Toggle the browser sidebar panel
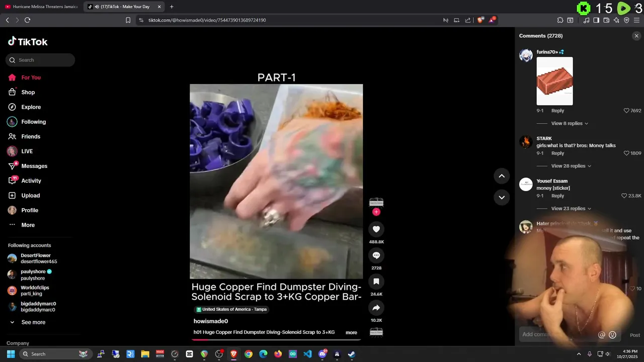Image resolution: width=644 pixels, height=362 pixels. point(596,20)
